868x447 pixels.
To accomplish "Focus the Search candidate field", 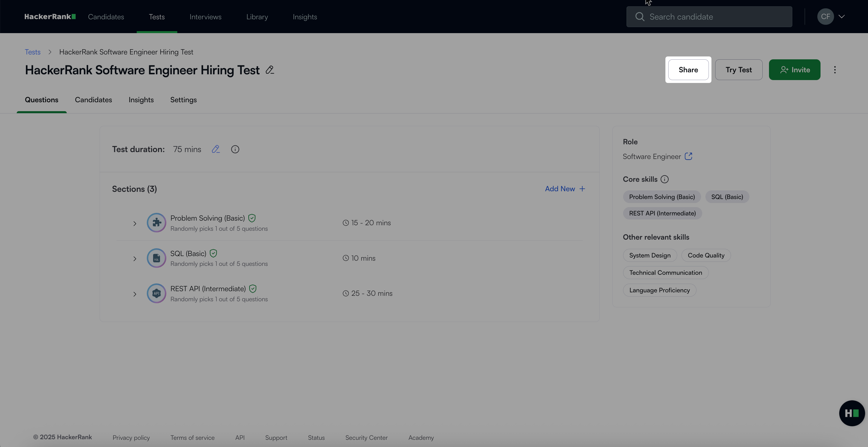I will [x=714, y=17].
